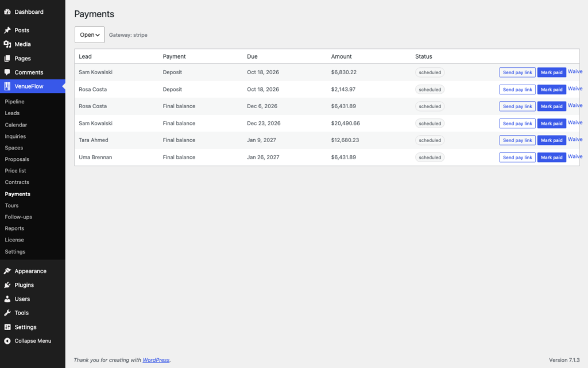This screenshot has width=588, height=368.
Task: Click the Jan 26, 2027 due date
Action: (x=263, y=157)
